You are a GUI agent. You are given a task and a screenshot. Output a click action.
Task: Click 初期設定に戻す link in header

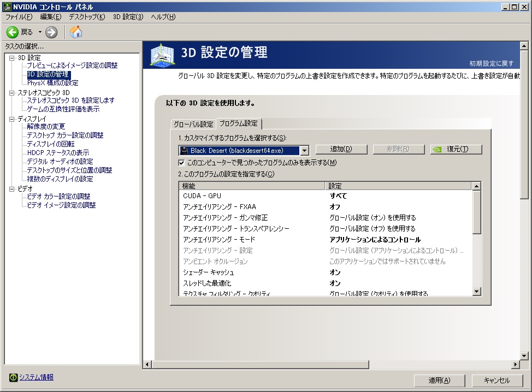point(491,63)
